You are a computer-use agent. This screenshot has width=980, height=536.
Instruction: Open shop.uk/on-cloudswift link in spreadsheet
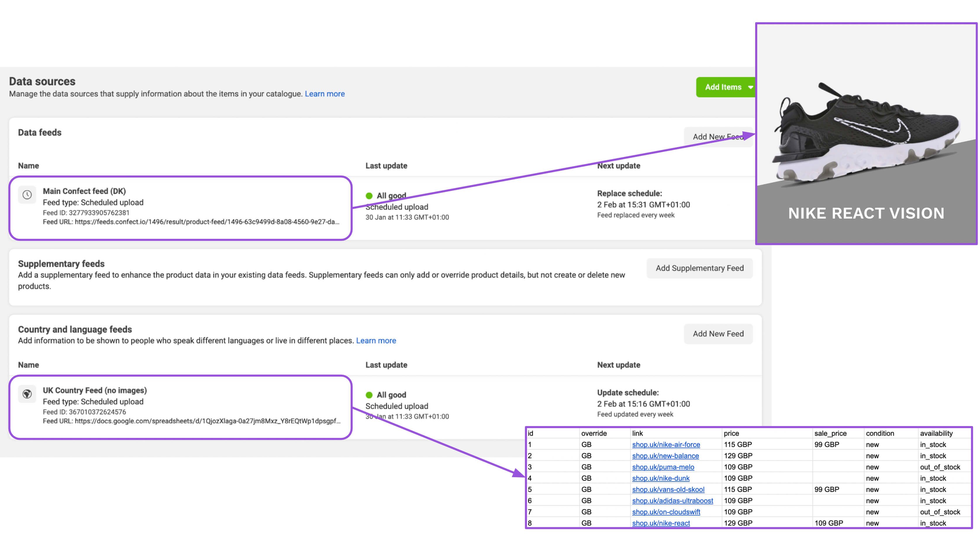click(666, 512)
